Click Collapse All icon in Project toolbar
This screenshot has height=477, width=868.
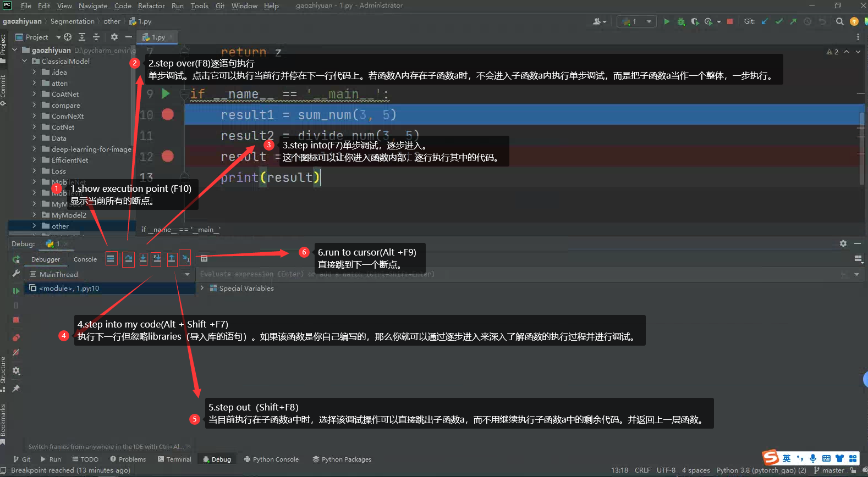(96, 37)
